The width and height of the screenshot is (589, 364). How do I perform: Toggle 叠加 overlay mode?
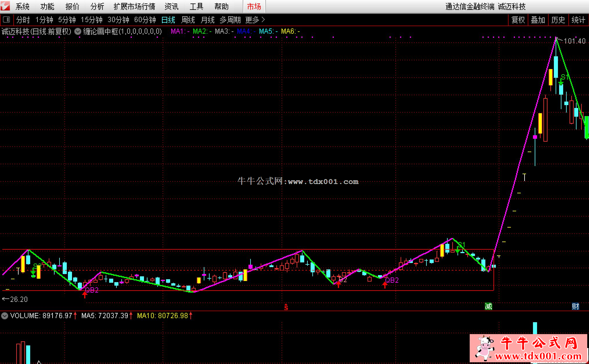[x=538, y=20]
